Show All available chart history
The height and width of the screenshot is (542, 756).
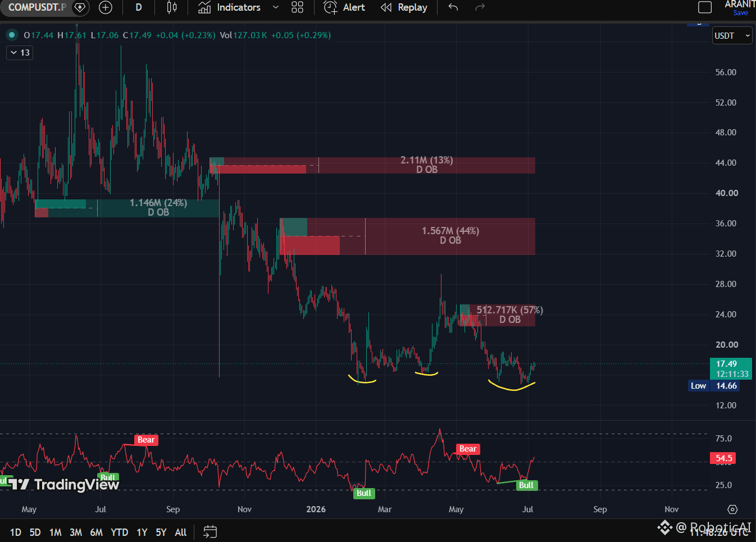pos(180,532)
